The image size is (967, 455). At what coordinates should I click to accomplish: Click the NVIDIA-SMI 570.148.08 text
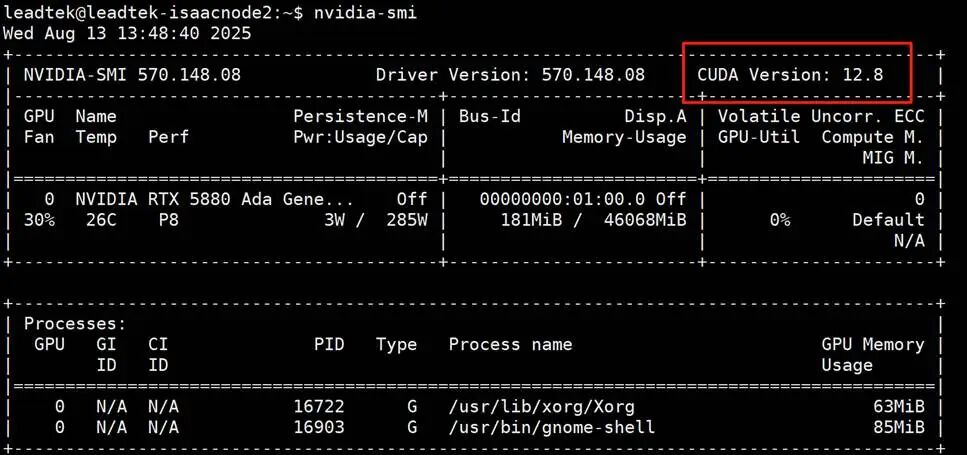click(132, 75)
